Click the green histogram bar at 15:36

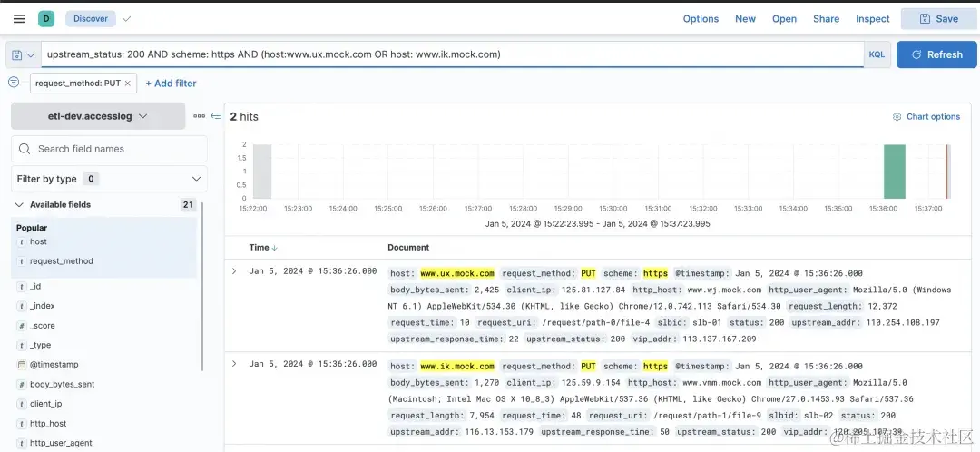pos(895,172)
